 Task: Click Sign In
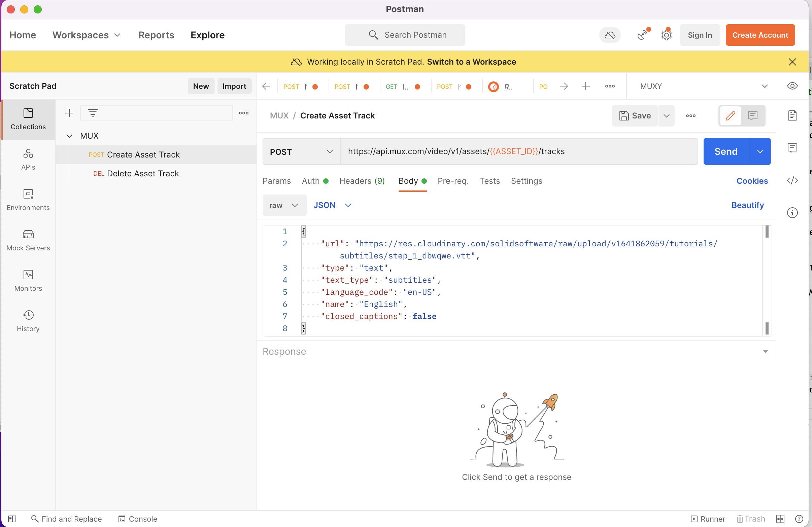700,35
